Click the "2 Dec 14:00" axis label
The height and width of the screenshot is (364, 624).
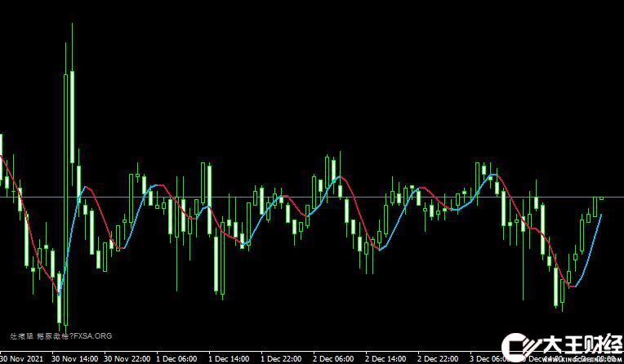click(x=386, y=358)
